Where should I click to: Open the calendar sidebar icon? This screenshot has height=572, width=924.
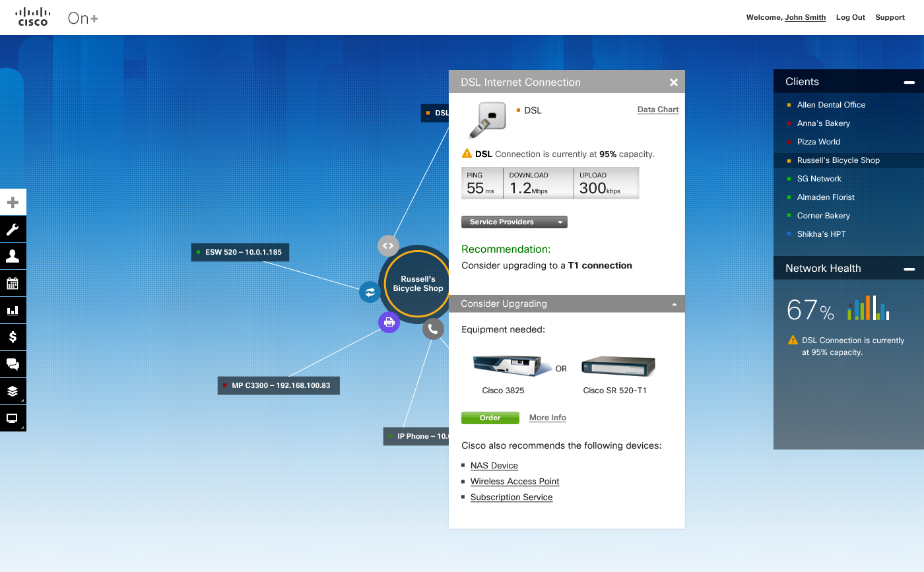[x=13, y=283]
